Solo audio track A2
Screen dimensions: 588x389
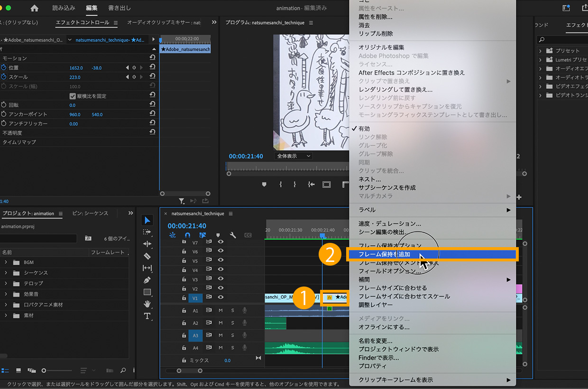232,323
